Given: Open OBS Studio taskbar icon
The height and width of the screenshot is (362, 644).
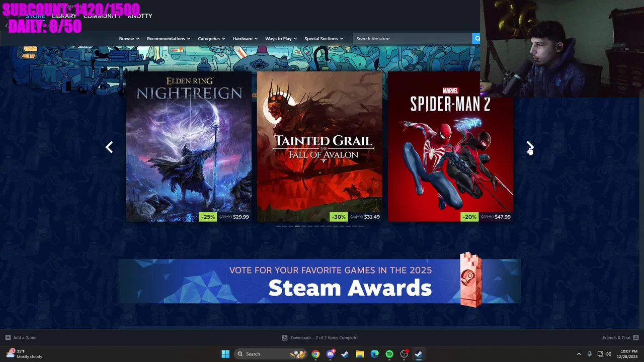Looking at the screenshot, I should coord(404,354).
